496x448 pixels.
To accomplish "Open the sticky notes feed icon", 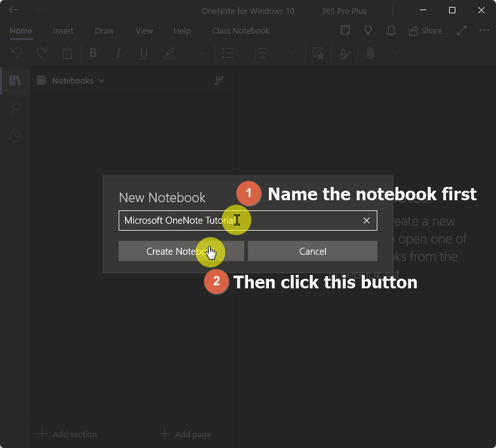I will click(345, 30).
